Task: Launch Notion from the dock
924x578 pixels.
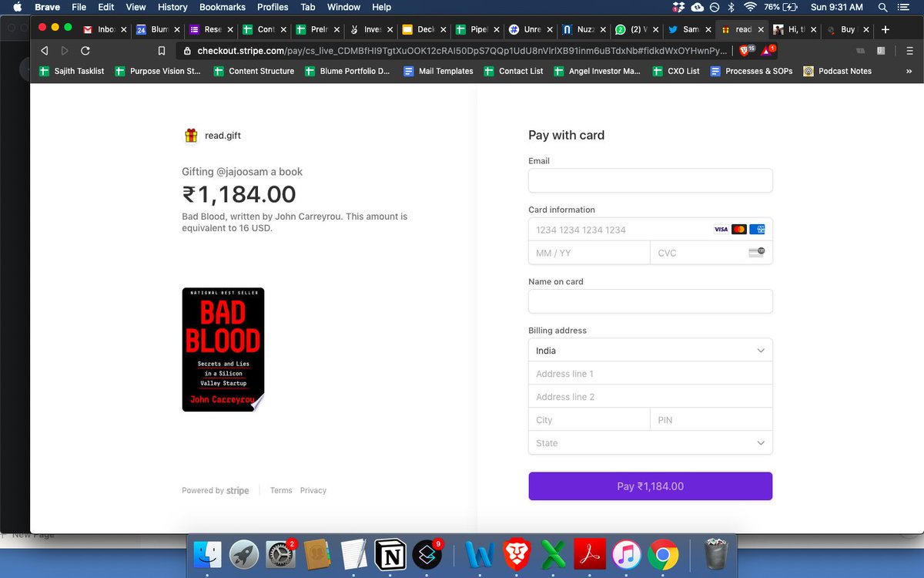Action: (x=390, y=554)
